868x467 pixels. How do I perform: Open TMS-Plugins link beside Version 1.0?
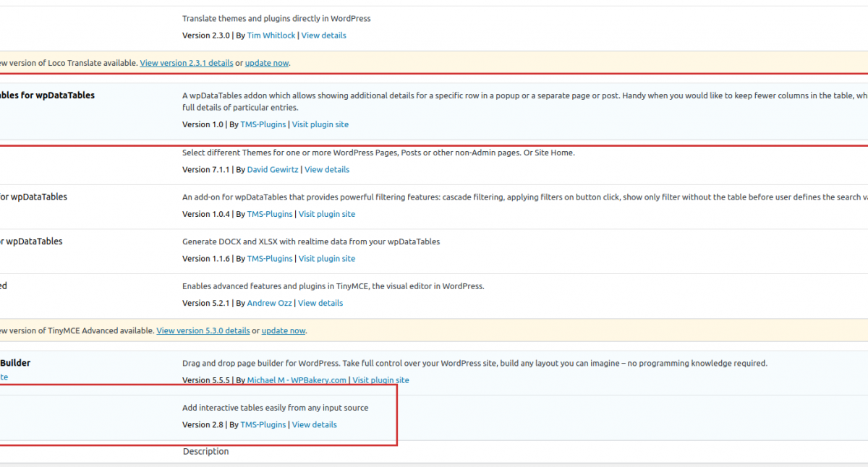(x=263, y=124)
